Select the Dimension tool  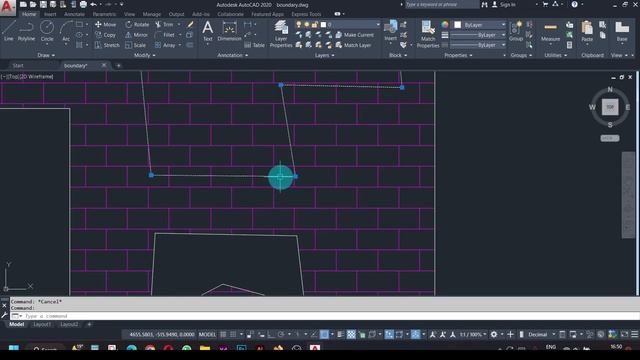coord(229,31)
